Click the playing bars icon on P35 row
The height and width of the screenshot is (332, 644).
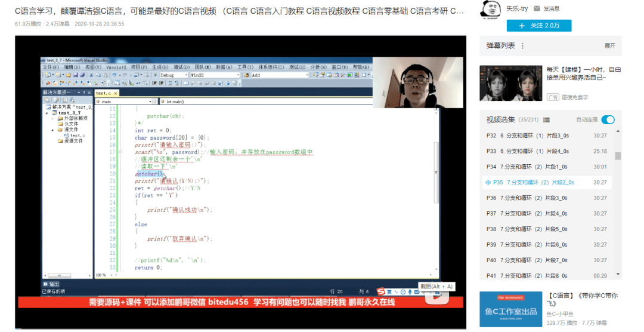488,182
